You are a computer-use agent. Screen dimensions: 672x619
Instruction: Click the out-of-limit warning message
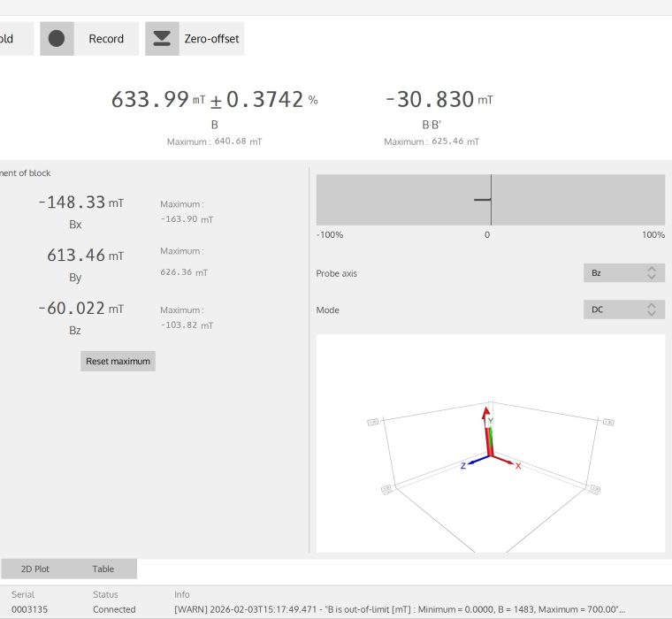[400, 609]
